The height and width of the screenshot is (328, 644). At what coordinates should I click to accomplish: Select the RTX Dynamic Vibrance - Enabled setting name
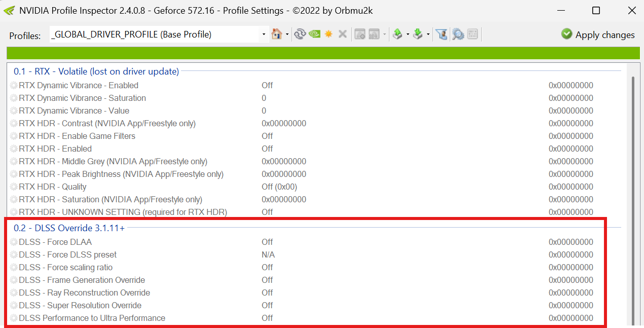(x=79, y=85)
